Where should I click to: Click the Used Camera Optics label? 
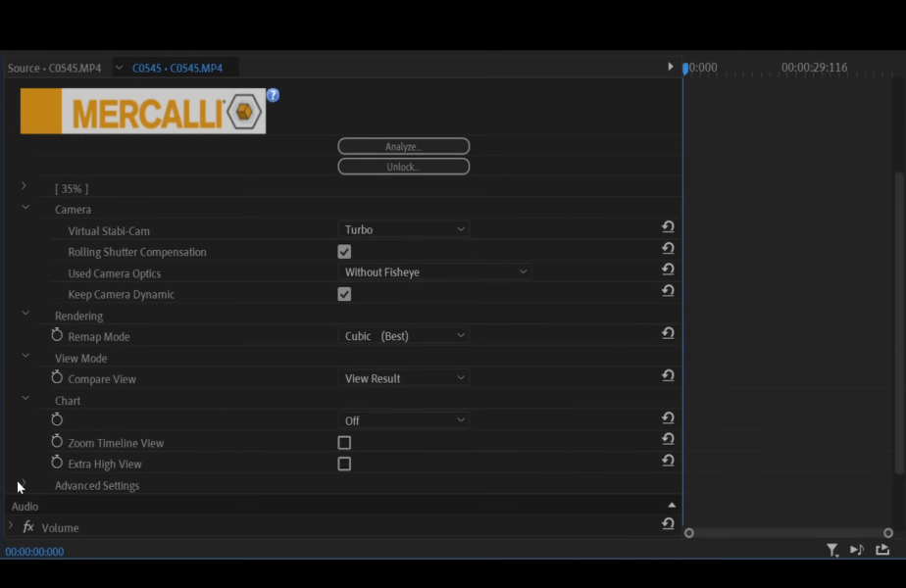tap(115, 273)
